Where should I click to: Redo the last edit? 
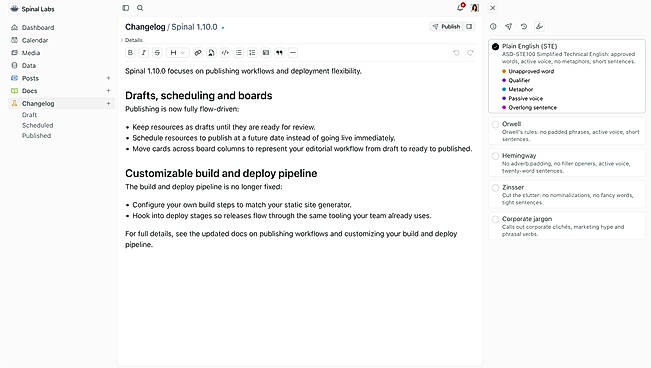coord(470,53)
